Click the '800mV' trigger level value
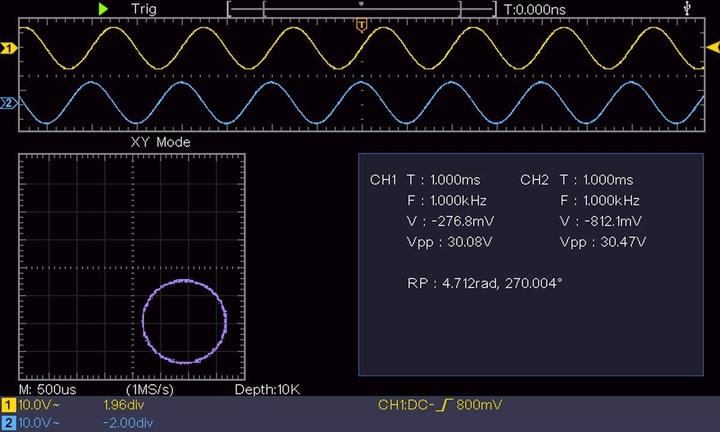Screen dimensions: 720x432 click(x=479, y=405)
